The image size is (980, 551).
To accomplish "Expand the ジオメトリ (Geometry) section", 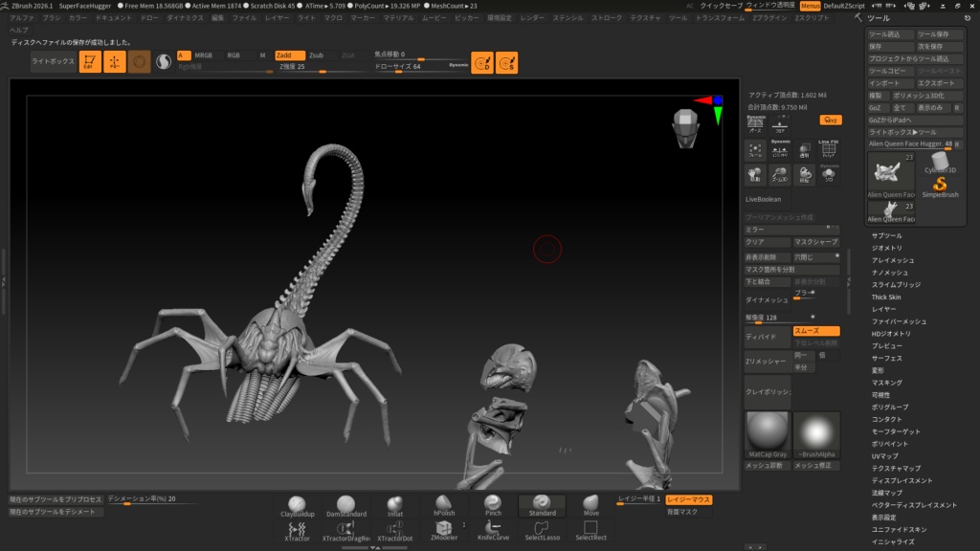I will (x=886, y=248).
